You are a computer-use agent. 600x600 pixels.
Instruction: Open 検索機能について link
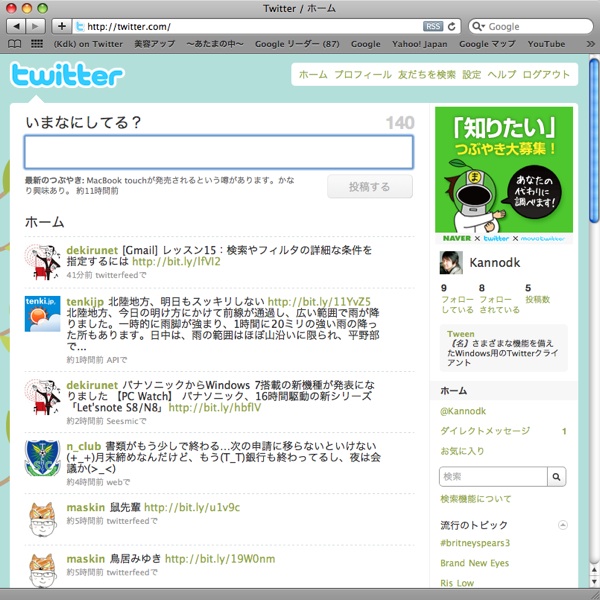[x=476, y=499]
